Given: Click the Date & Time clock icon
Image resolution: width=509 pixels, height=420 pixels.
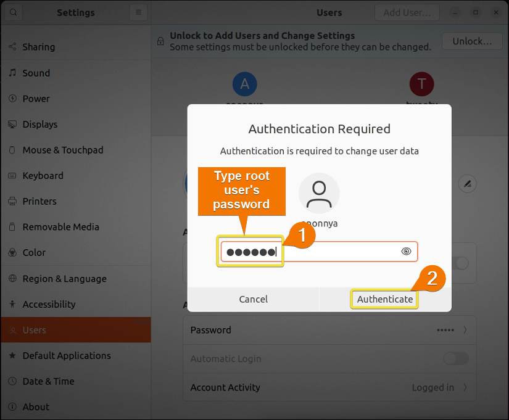Looking at the screenshot, I should (x=12, y=381).
